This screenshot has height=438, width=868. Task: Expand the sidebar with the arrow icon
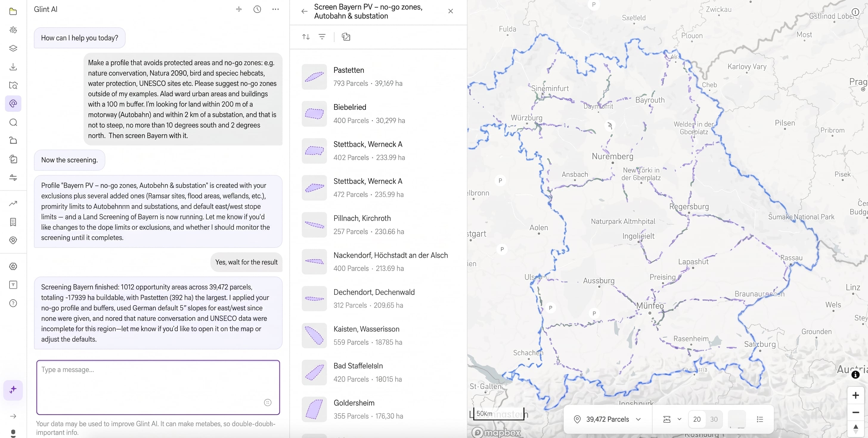pos(13,416)
